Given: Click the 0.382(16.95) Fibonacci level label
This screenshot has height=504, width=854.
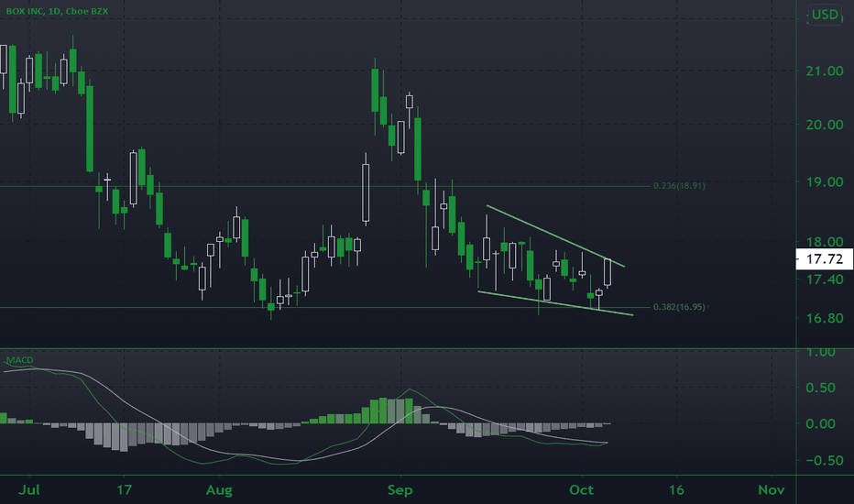Looking at the screenshot, I should (x=679, y=307).
